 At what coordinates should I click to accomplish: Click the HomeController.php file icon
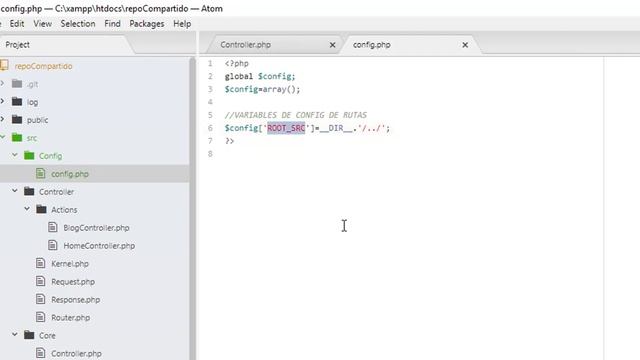pyautogui.click(x=53, y=245)
